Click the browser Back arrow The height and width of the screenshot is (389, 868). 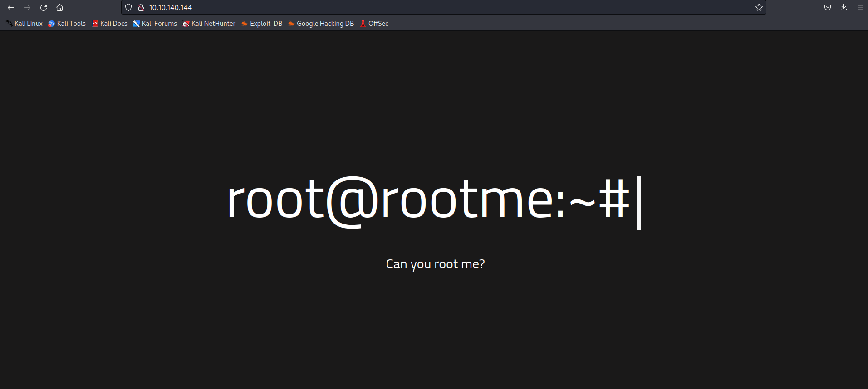click(x=11, y=7)
